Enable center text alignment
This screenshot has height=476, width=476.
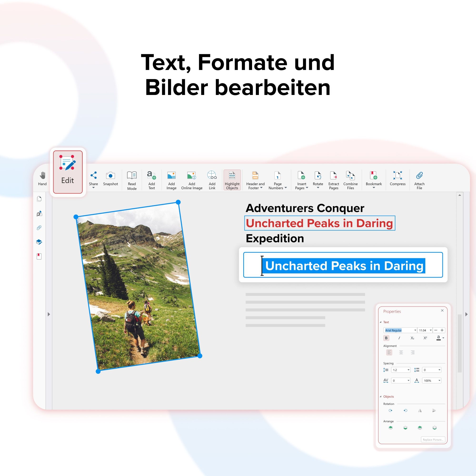coord(401,352)
